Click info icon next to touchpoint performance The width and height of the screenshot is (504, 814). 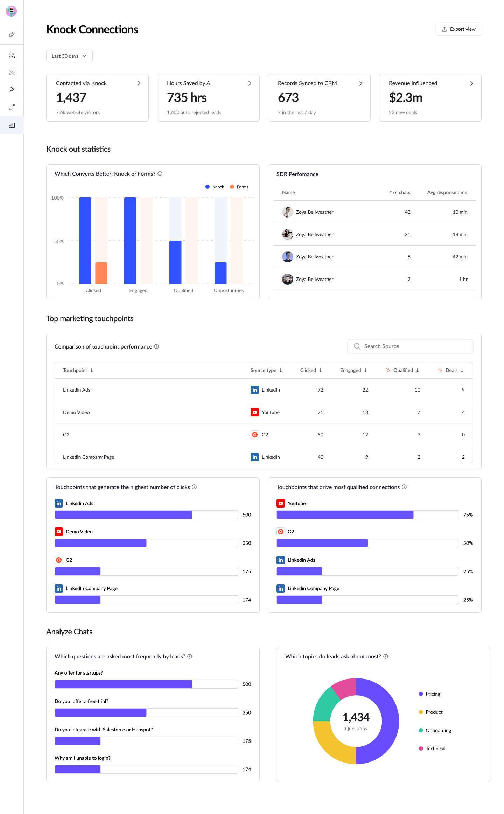pos(156,346)
